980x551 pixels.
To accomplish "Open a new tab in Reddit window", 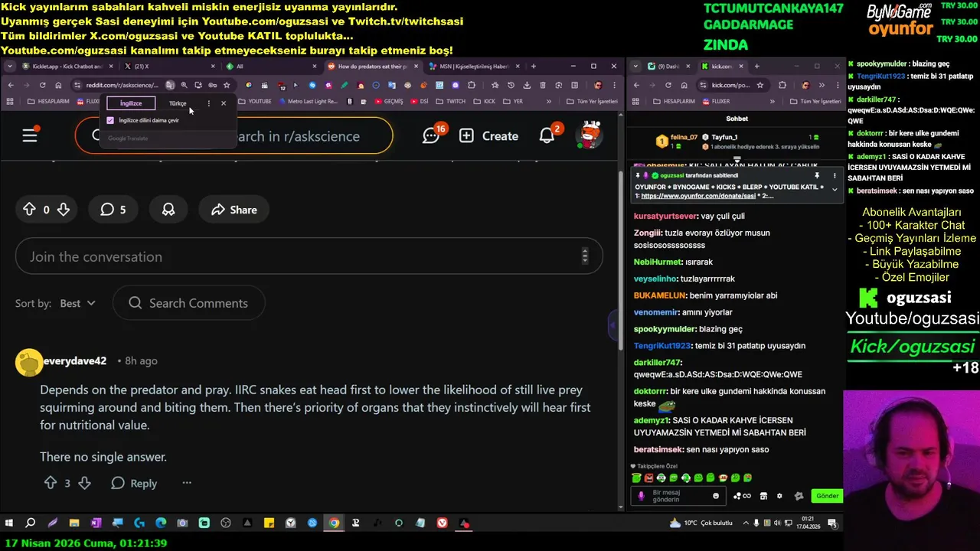I will (534, 67).
